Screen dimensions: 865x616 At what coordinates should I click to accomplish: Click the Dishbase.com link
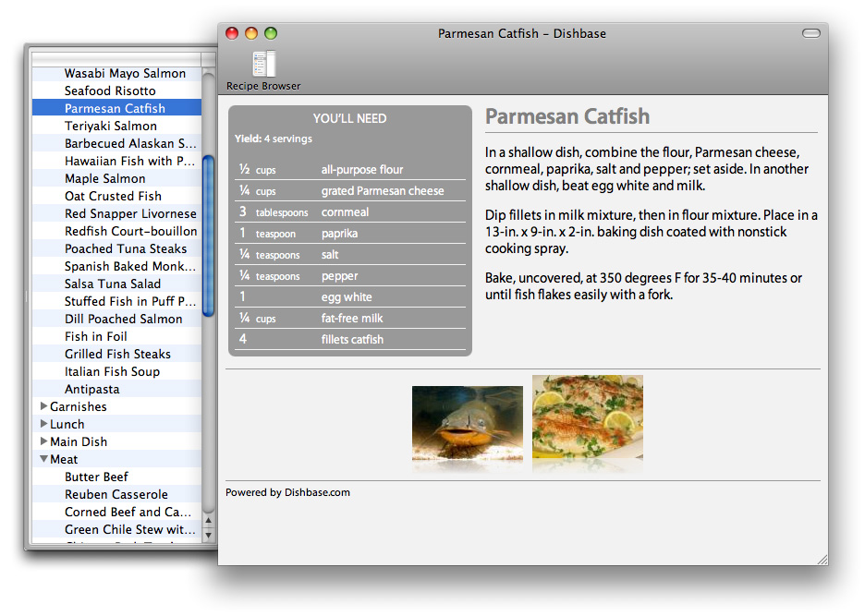[x=318, y=492]
